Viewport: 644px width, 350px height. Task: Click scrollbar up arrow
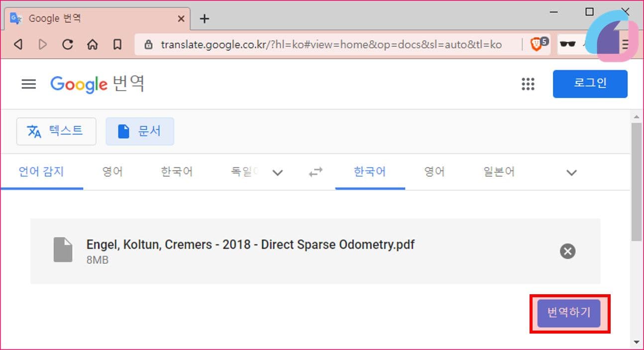pyautogui.click(x=636, y=117)
